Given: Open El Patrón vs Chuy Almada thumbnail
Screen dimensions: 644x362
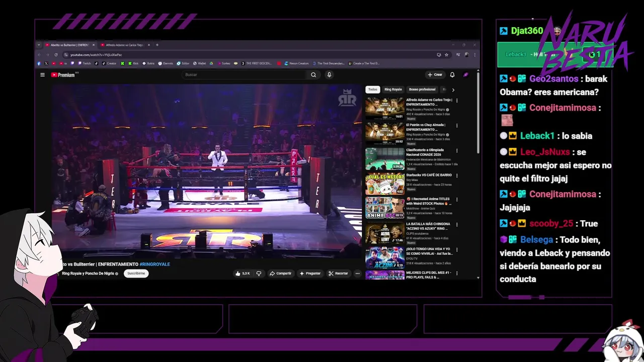Looking at the screenshot, I should pos(385,133).
